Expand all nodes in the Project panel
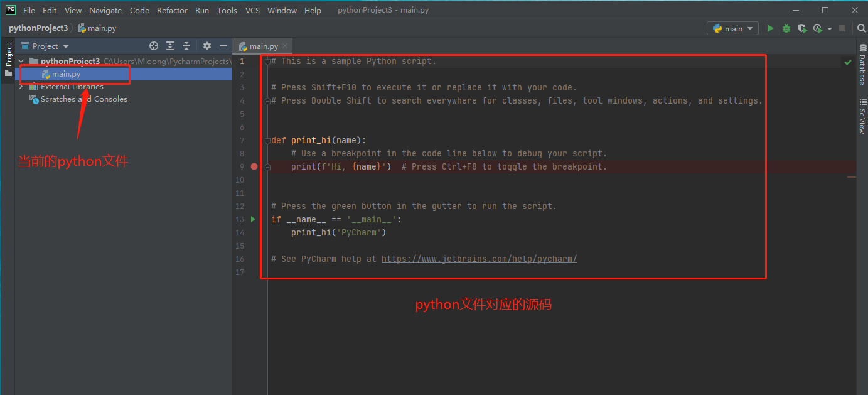This screenshot has height=395, width=868. [x=170, y=46]
